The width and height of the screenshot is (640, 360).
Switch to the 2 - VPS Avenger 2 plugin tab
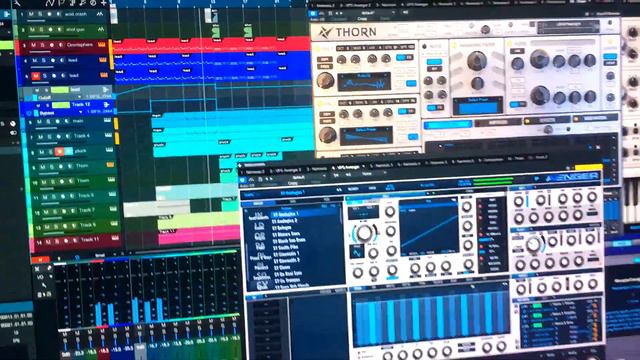[287, 170]
